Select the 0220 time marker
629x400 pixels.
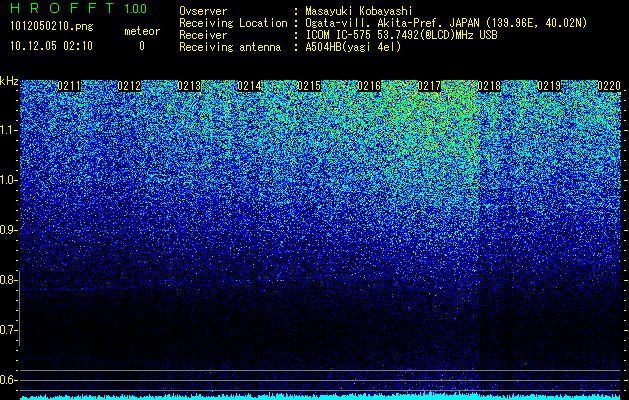click(x=609, y=86)
